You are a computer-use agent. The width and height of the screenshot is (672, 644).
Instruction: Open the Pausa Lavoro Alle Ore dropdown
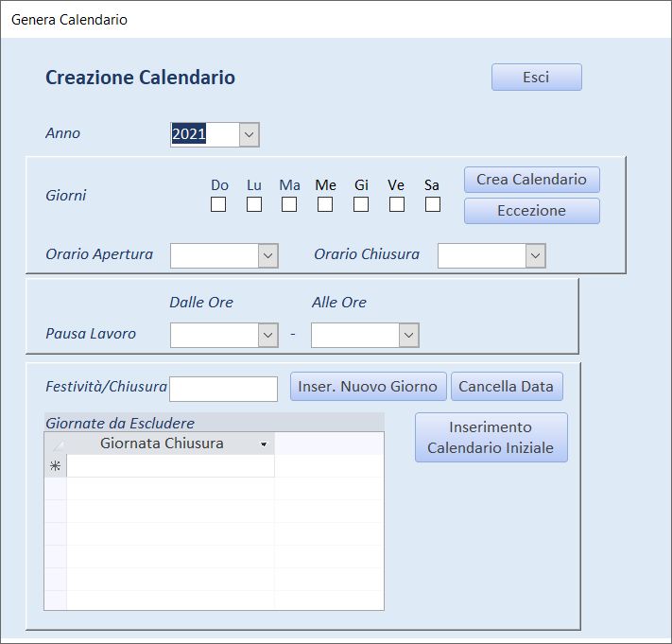(409, 335)
